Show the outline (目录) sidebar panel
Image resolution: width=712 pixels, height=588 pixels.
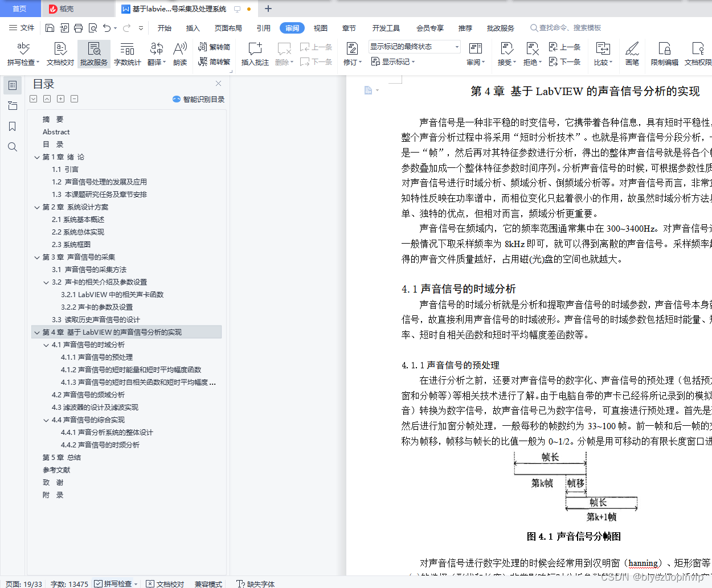[x=12, y=85]
